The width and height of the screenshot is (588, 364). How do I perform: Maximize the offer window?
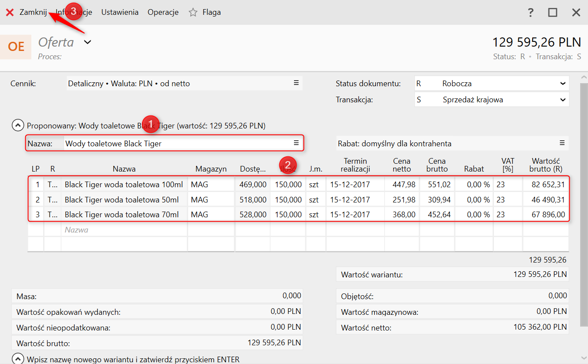click(x=553, y=13)
